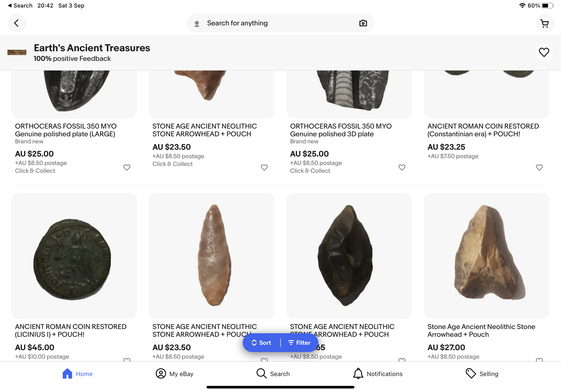Open the Search tab in bottom bar

(x=273, y=374)
